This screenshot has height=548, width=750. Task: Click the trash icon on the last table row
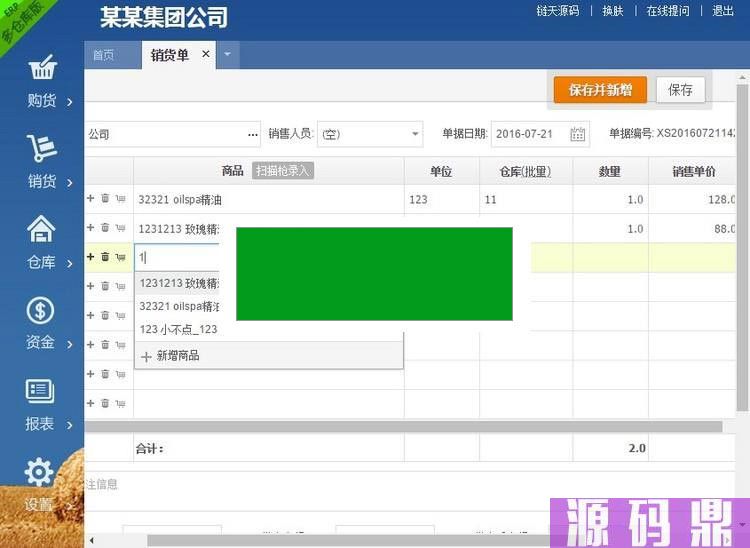(x=105, y=403)
